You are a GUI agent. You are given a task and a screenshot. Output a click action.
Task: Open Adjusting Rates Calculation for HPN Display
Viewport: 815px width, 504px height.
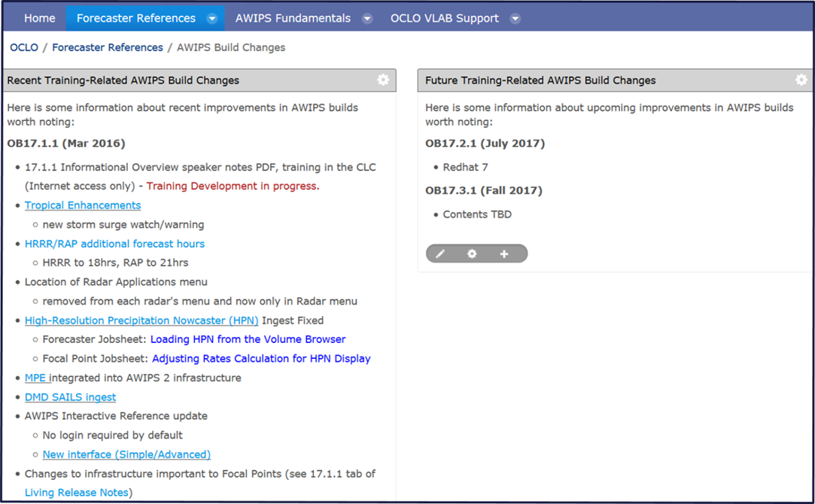tap(261, 359)
